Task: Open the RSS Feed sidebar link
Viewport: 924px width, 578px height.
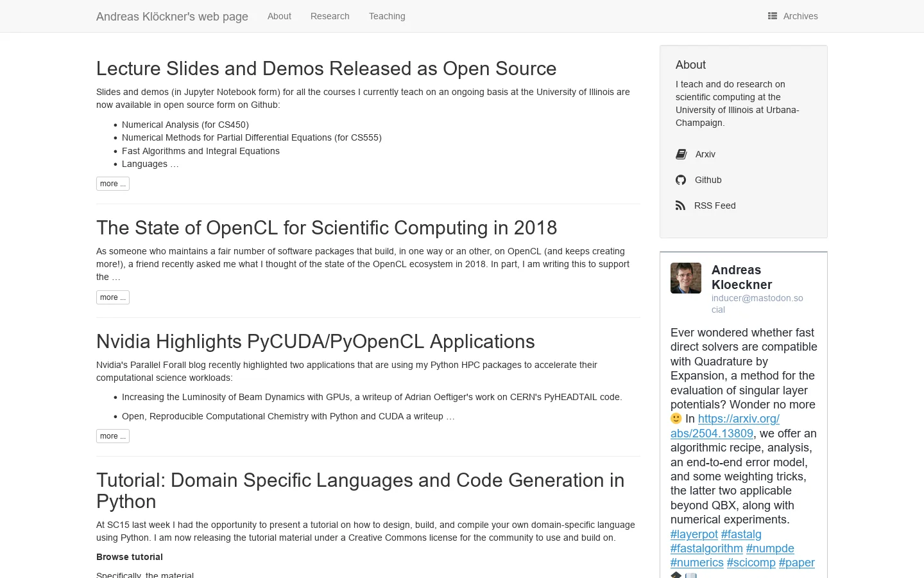Action: tap(715, 206)
